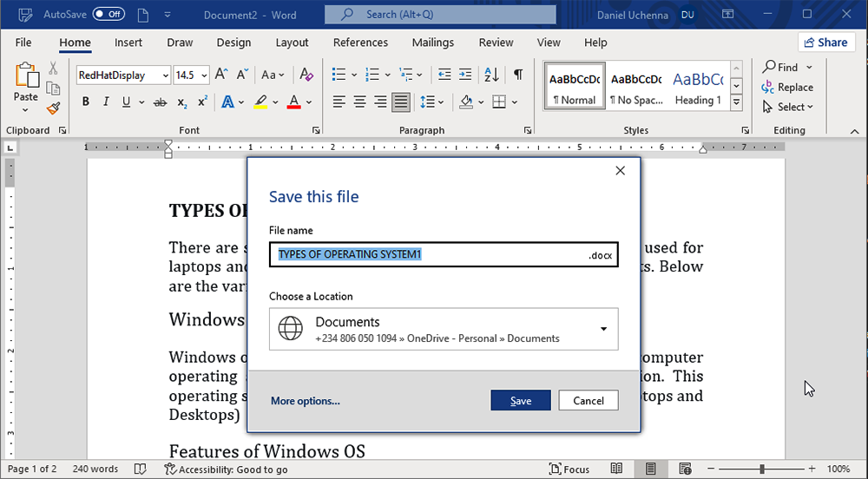Screen dimensions: 868x479
Task: Decrease font size with shrink icon
Action: tap(242, 75)
